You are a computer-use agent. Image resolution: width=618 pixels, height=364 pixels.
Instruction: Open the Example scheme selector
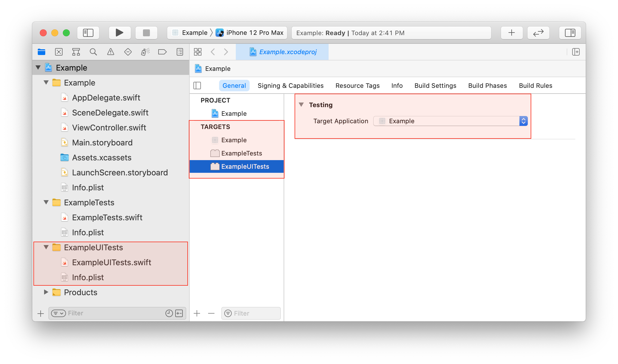coord(190,33)
